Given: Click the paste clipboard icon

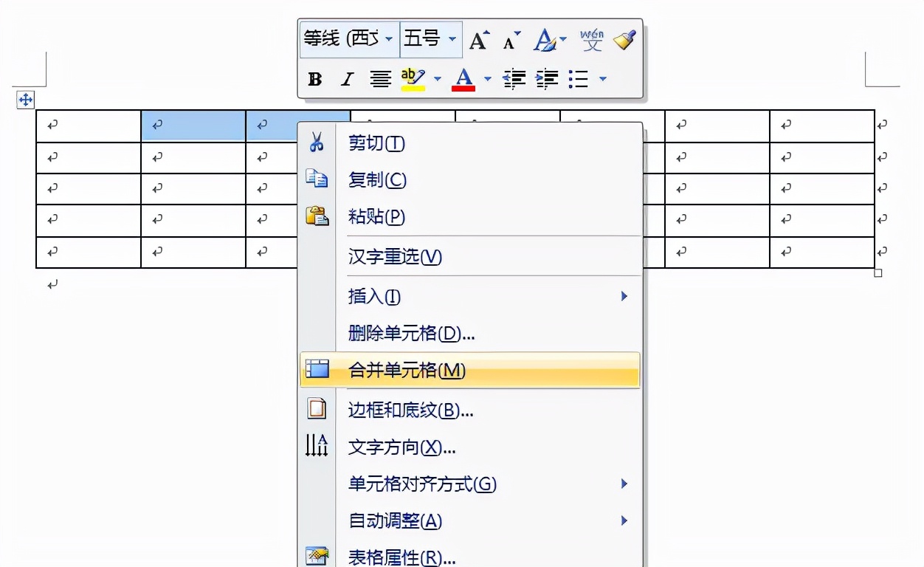Looking at the screenshot, I should [317, 216].
